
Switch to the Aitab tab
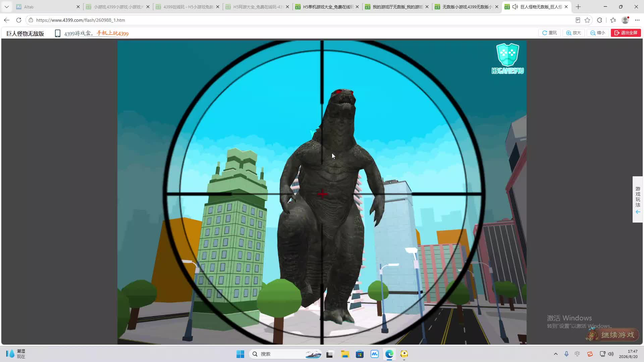point(48,7)
